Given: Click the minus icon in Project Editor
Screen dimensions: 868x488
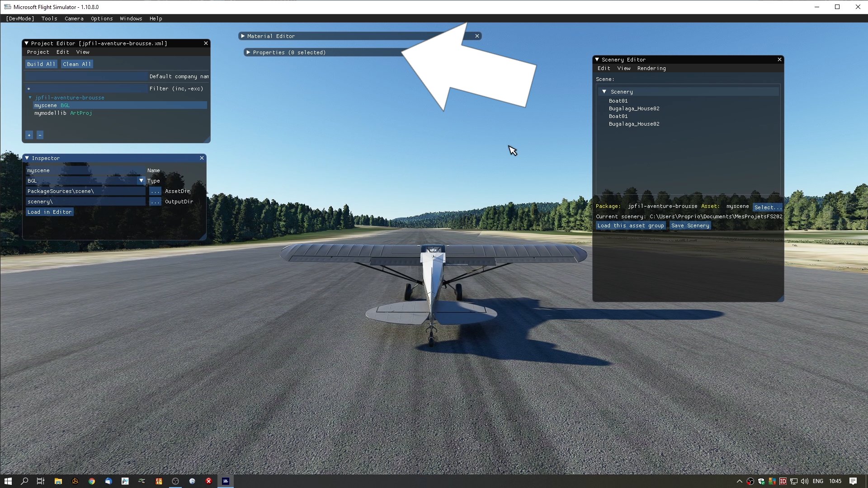Looking at the screenshot, I should [40, 135].
